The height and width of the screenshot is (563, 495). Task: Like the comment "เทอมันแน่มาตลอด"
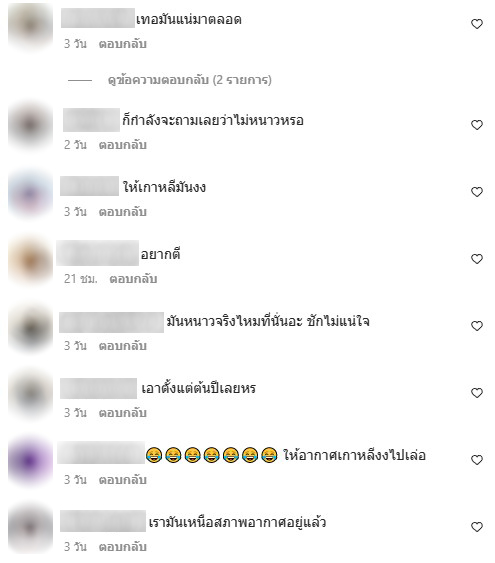click(477, 24)
